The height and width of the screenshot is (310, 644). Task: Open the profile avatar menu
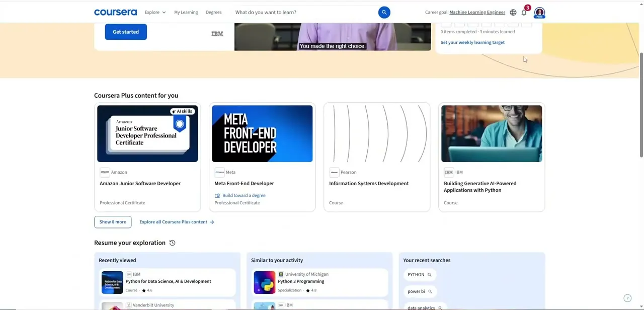pos(539,12)
